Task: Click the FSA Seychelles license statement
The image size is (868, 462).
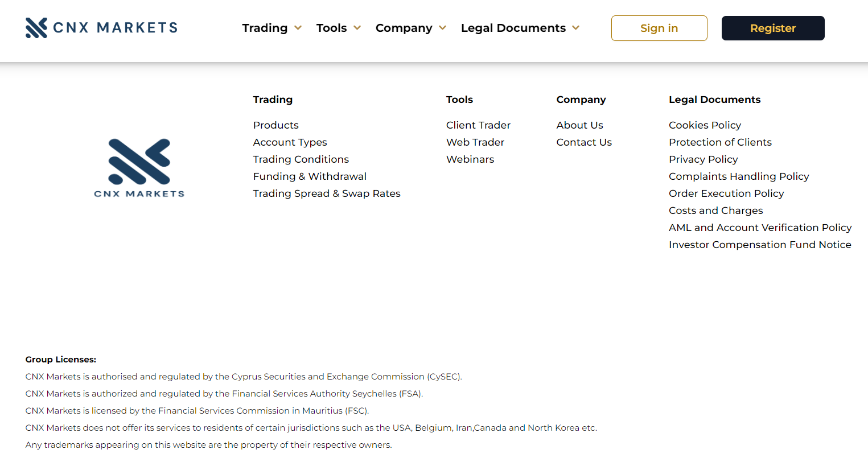Action: coord(224,394)
